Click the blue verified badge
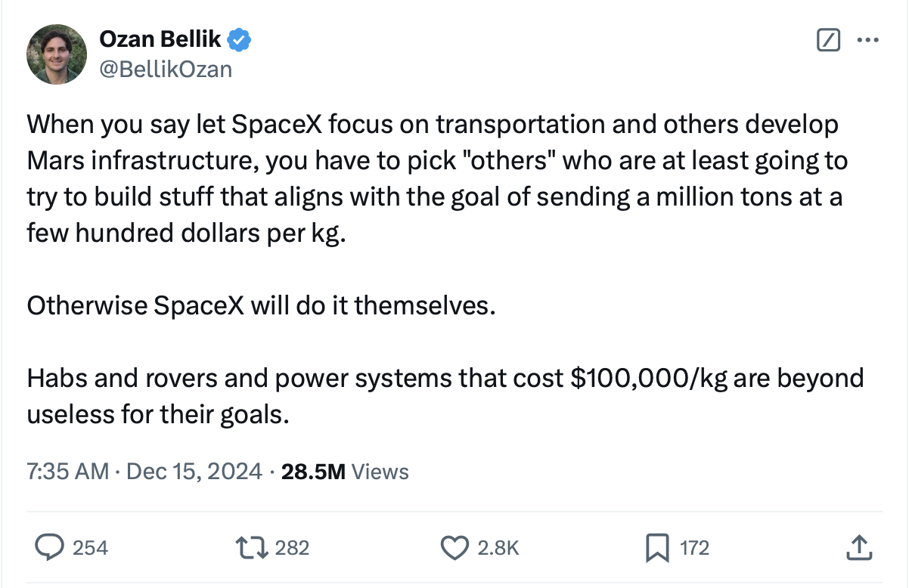 pyautogui.click(x=240, y=40)
